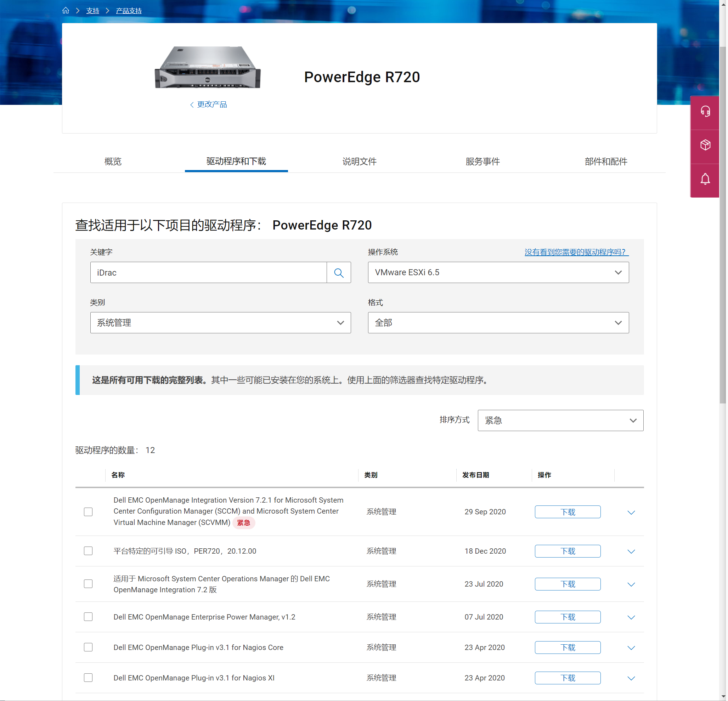
Task: Click 下载 for the Nagios XI plug-in
Action: (568, 678)
